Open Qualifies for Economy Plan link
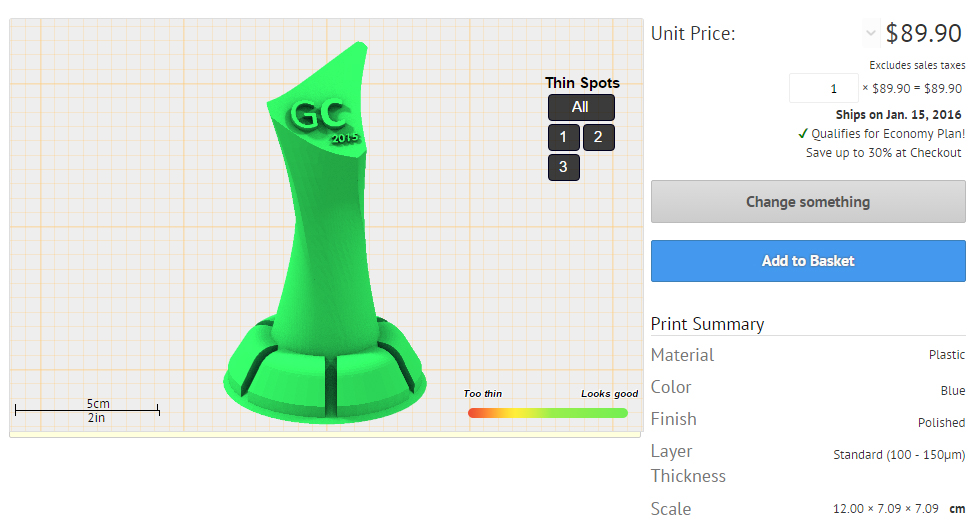Viewport: 979px width, 531px height. tap(888, 134)
